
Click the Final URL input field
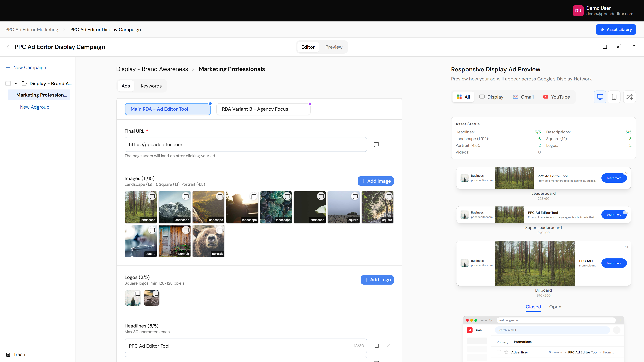click(x=246, y=144)
